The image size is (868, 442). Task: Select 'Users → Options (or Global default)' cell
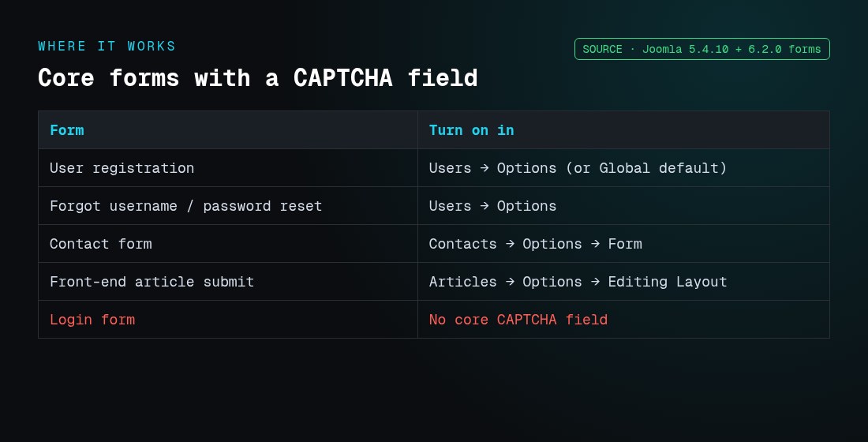pyautogui.click(x=623, y=168)
